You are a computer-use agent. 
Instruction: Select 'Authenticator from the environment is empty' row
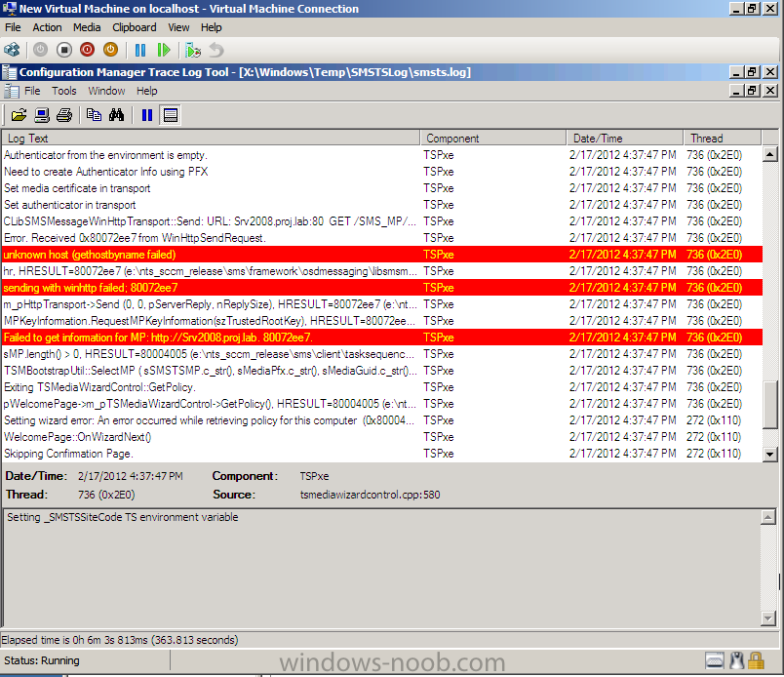[382, 155]
